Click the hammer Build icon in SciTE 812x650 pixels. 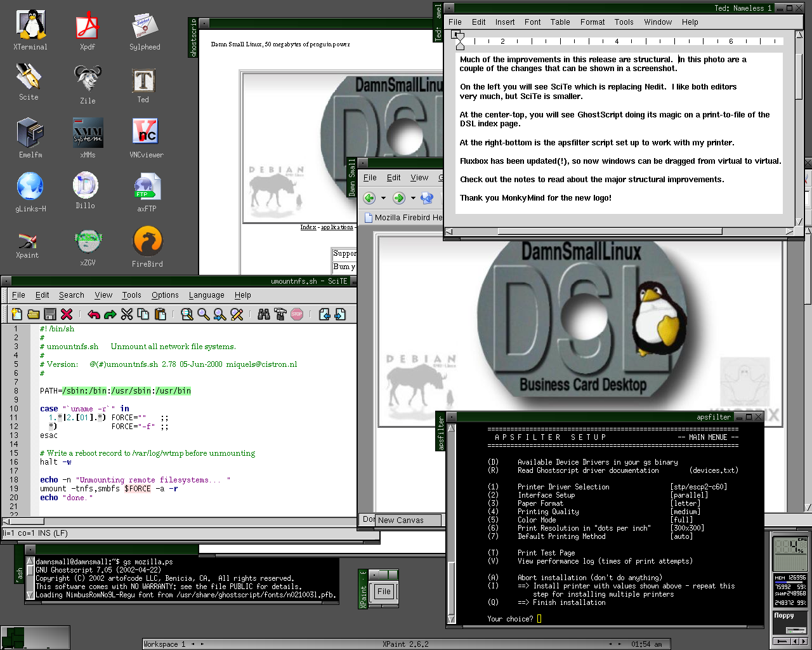pos(280,314)
